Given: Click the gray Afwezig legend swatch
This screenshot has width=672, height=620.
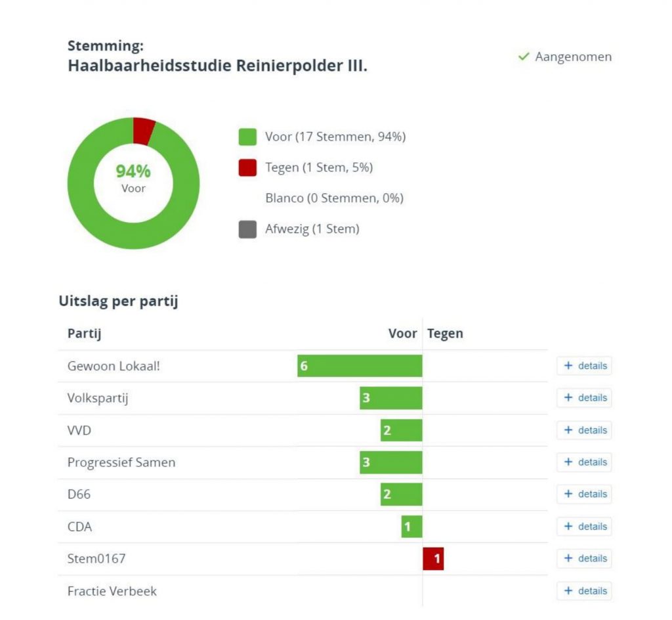Looking at the screenshot, I should [x=247, y=229].
